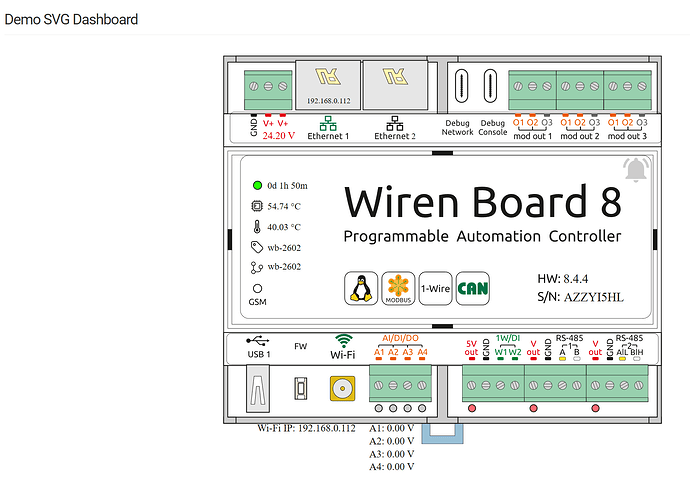The height and width of the screenshot is (479, 690).
Task: Click the 1-Wire badge
Action: point(435,288)
